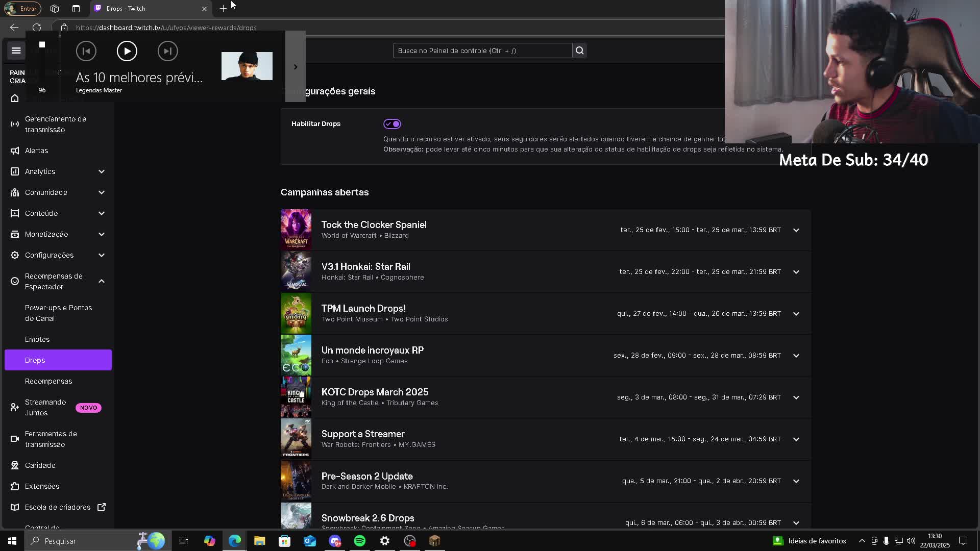980x551 pixels.
Task: Open Escola de criadores external link
Action: click(58, 507)
